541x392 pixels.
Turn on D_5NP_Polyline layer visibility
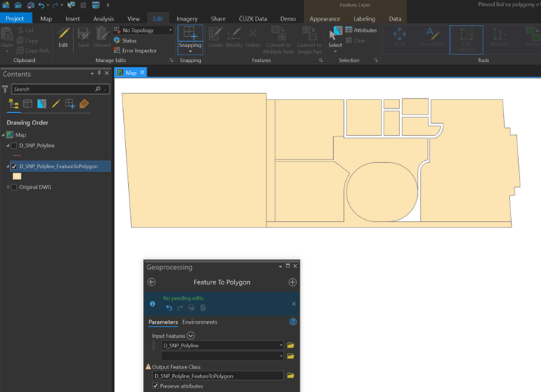[14, 145]
